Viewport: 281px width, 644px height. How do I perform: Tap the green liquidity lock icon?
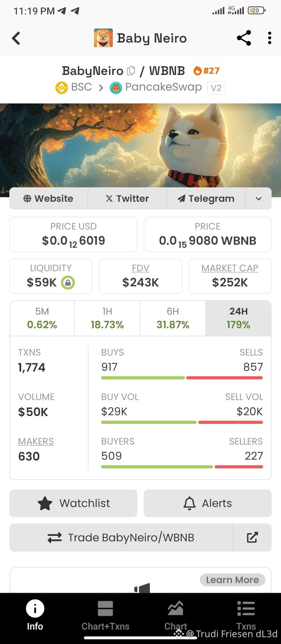coord(68,282)
